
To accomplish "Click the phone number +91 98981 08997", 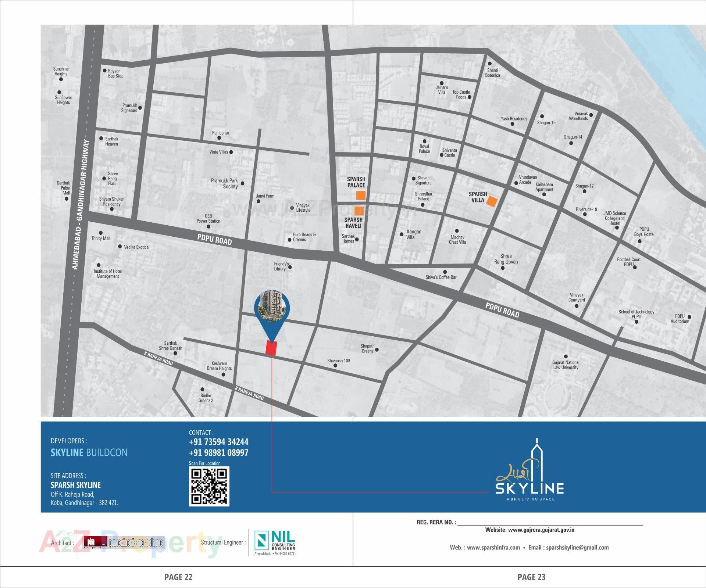I will point(218,453).
